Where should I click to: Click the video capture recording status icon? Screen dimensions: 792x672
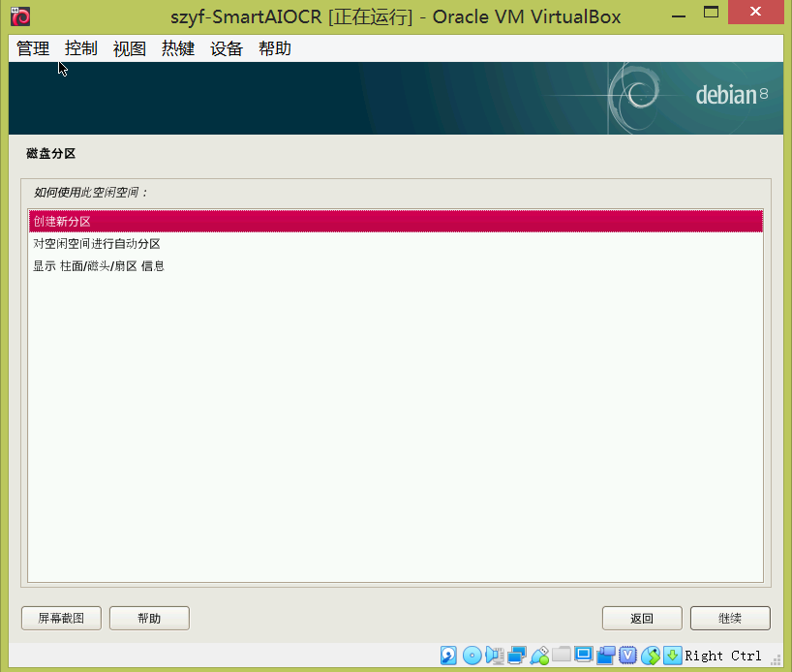605,656
